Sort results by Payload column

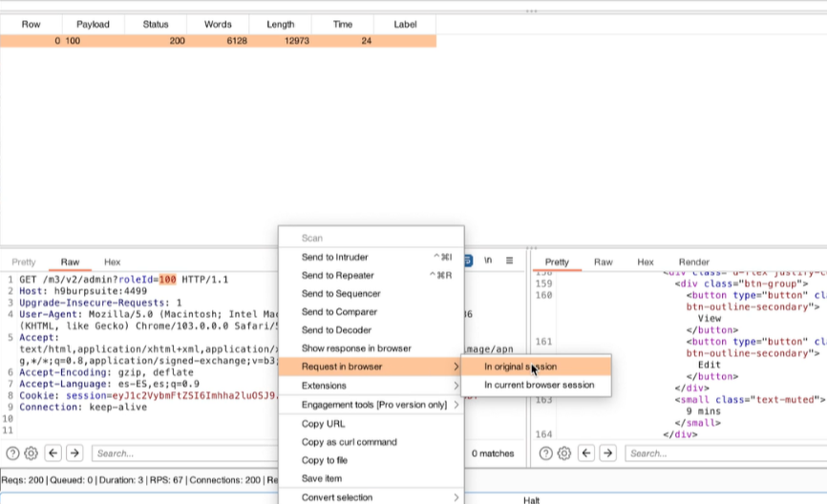(93, 24)
